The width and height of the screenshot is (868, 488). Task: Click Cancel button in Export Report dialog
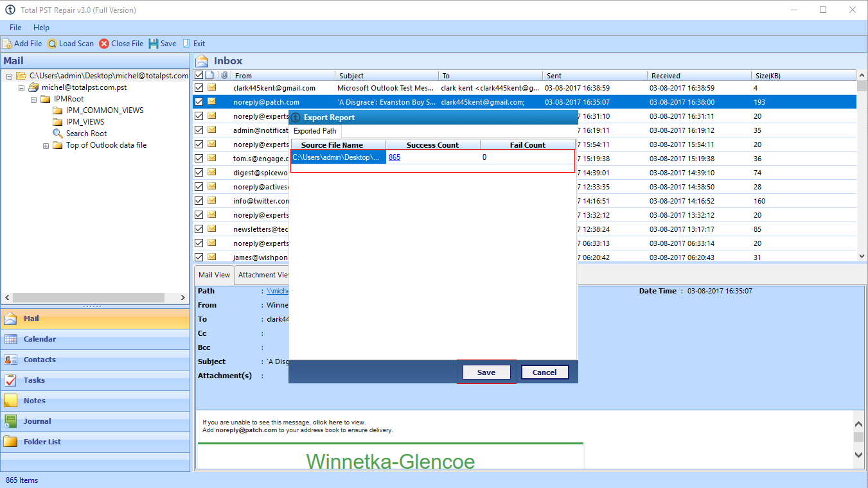pyautogui.click(x=544, y=372)
